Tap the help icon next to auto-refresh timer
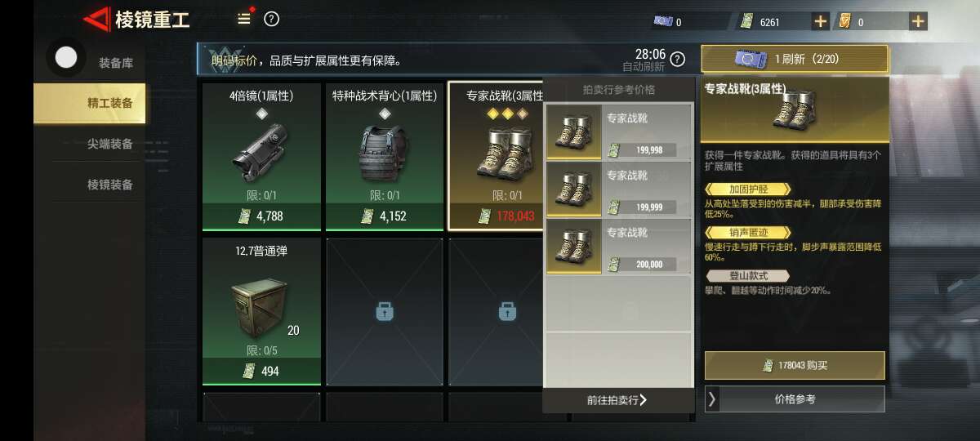 pos(677,59)
